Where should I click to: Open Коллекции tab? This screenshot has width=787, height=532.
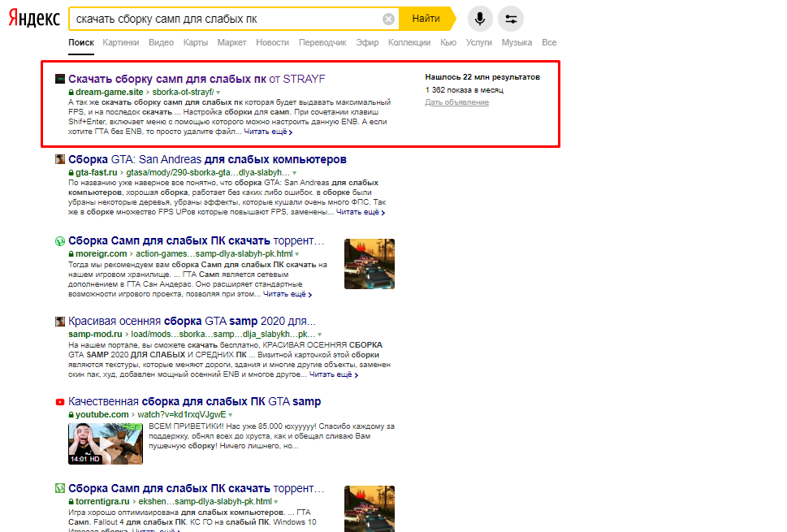409,43
